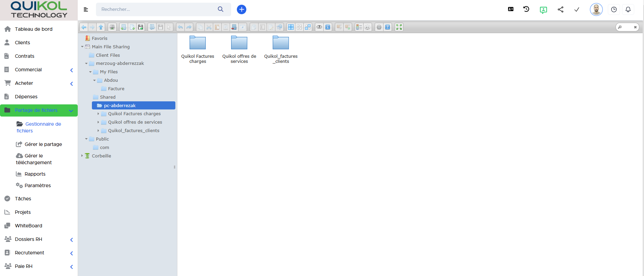Expand the Quikol Factures charges tree node
The image size is (644, 276).
[98, 114]
